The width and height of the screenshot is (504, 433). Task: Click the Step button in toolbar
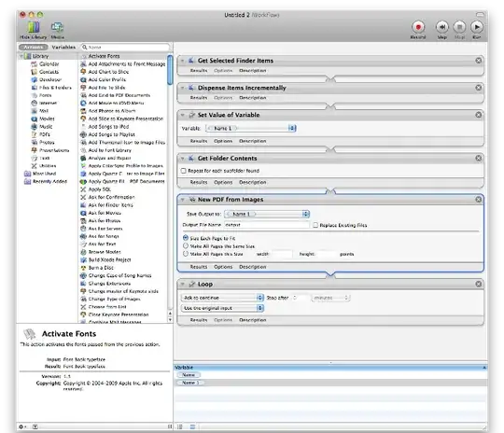[442, 27]
